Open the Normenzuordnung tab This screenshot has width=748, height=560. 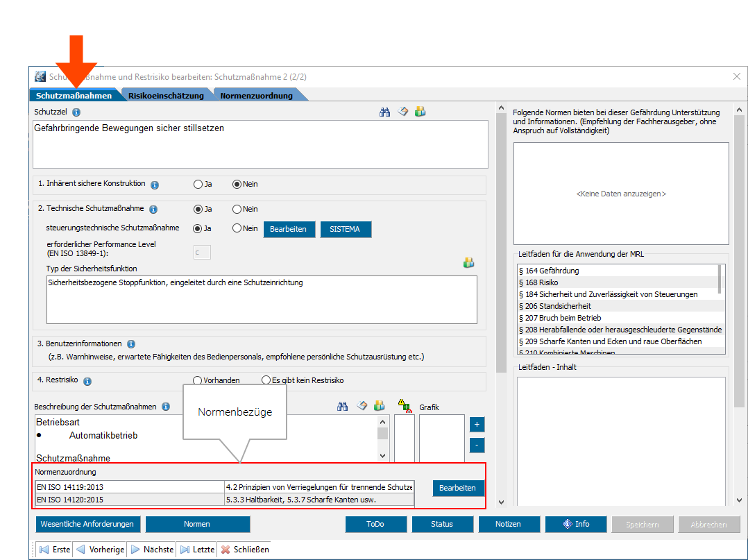[x=256, y=96]
